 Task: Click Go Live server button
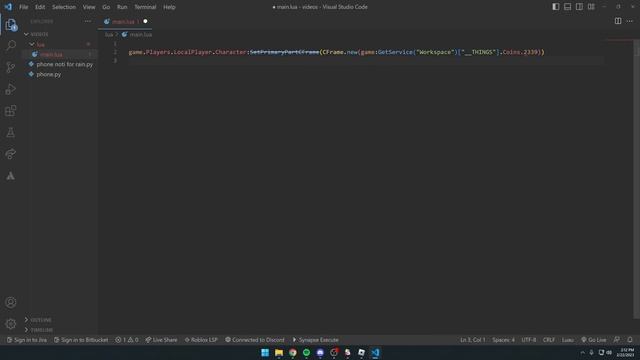[594, 340]
